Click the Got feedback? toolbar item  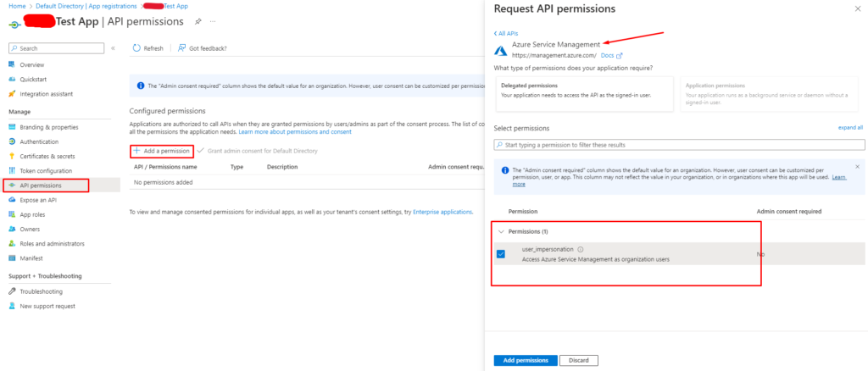click(202, 48)
